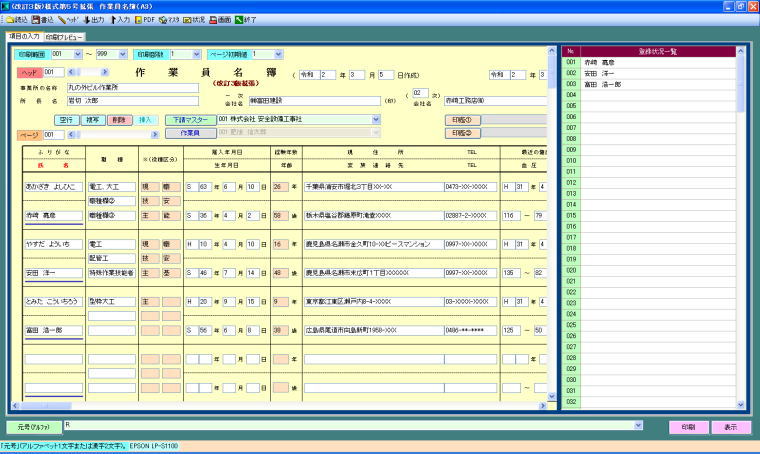Click the ヘッド number field showing 001
The image size is (760, 454).
(54, 72)
